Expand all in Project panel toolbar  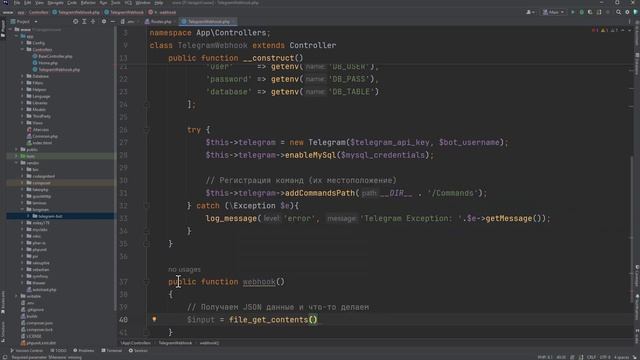(84, 21)
